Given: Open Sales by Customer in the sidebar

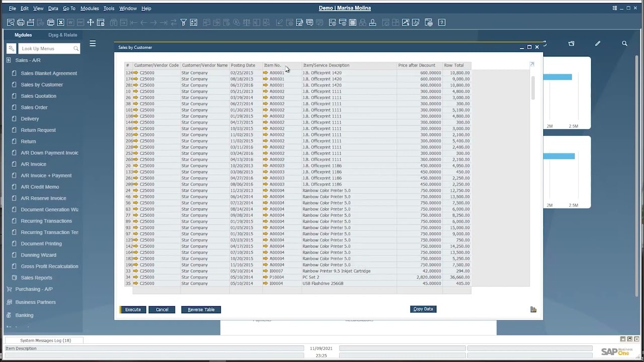Looking at the screenshot, I should pos(42,85).
